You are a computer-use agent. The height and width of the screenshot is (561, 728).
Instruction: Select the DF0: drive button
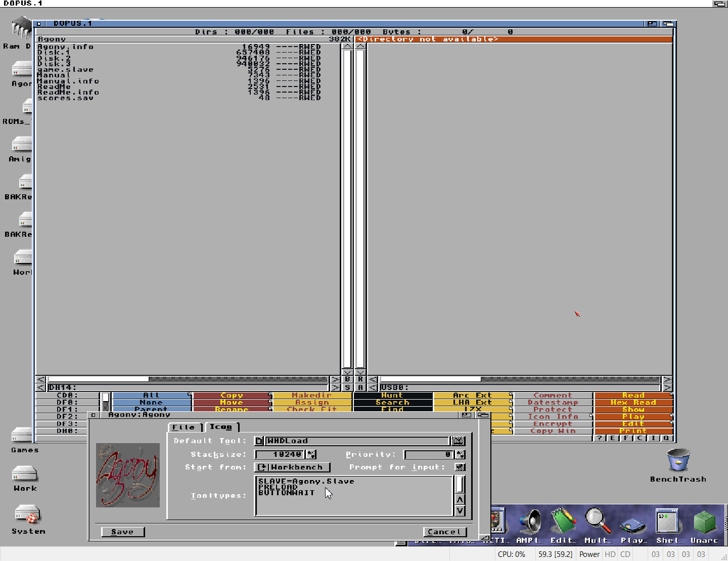[67, 402]
